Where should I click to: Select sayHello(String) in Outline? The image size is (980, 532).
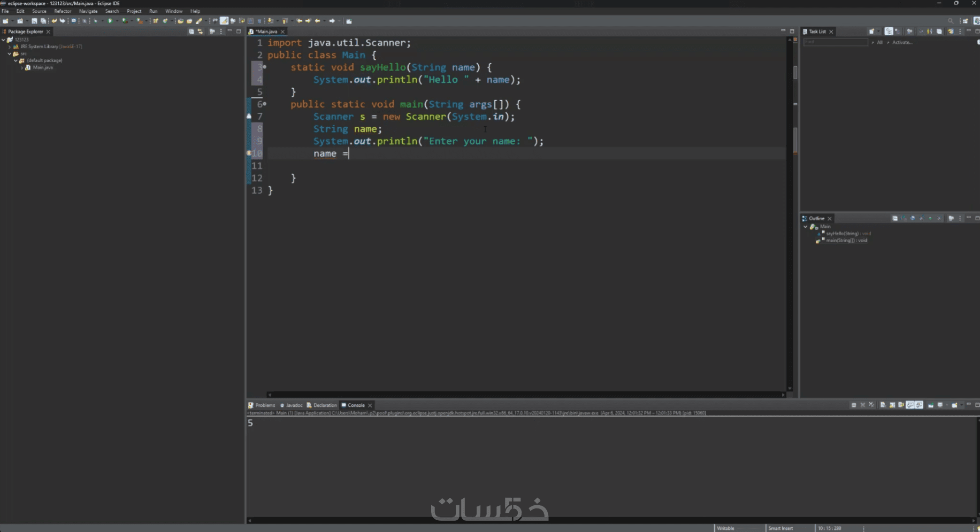click(x=848, y=234)
